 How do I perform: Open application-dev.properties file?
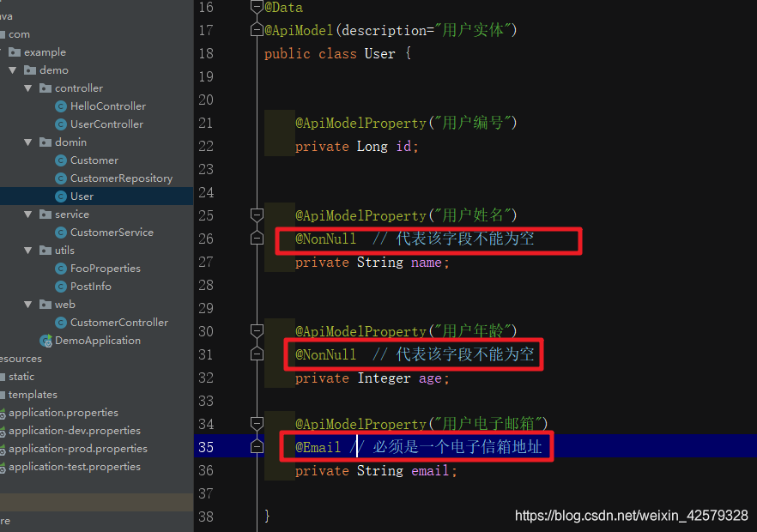(x=75, y=431)
